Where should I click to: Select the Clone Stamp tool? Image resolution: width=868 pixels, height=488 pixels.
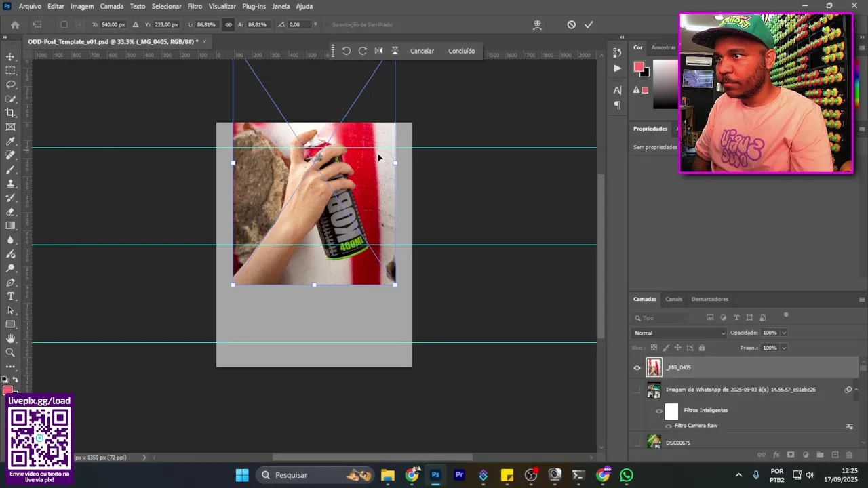[x=10, y=184]
